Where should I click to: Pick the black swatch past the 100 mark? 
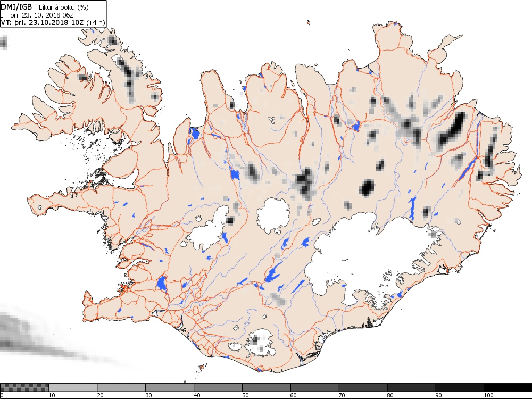(508, 387)
